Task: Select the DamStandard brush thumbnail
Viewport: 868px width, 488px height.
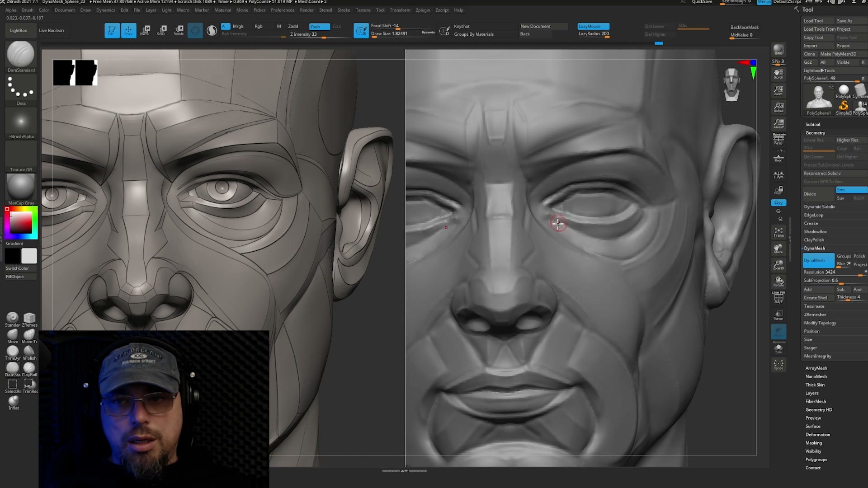Action: tap(21, 55)
